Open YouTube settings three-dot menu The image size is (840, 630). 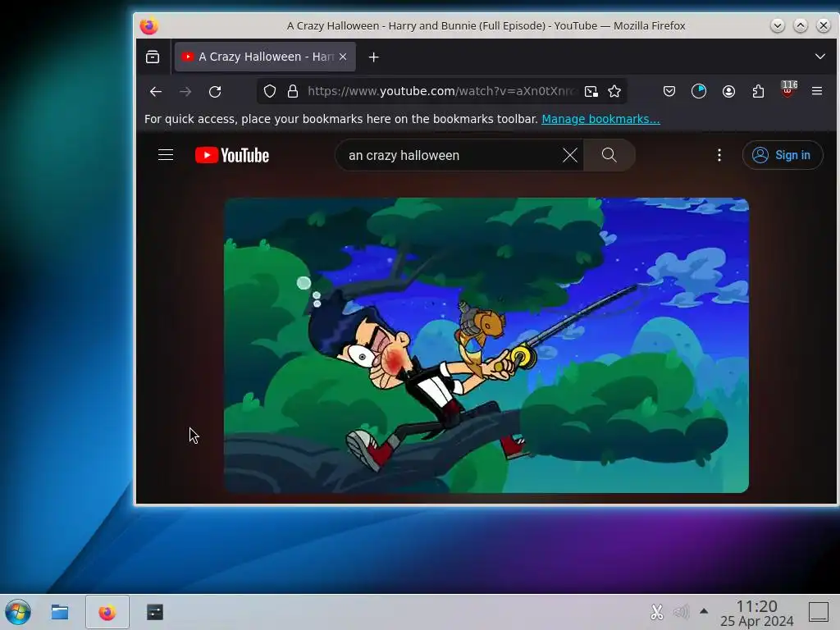point(719,155)
